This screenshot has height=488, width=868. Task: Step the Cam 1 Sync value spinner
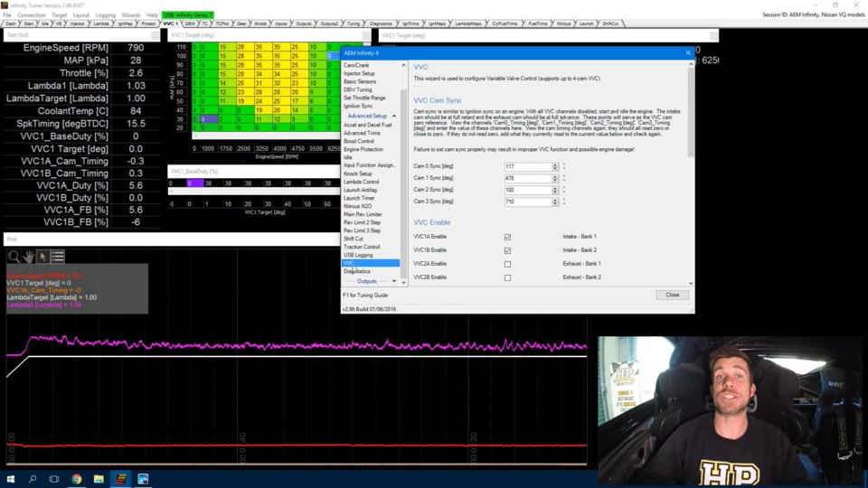(554, 178)
